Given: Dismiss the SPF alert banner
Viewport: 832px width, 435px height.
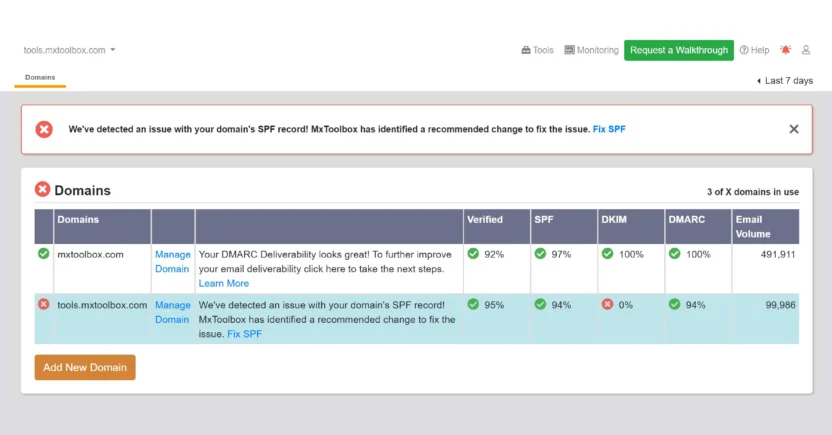Looking at the screenshot, I should (x=793, y=129).
